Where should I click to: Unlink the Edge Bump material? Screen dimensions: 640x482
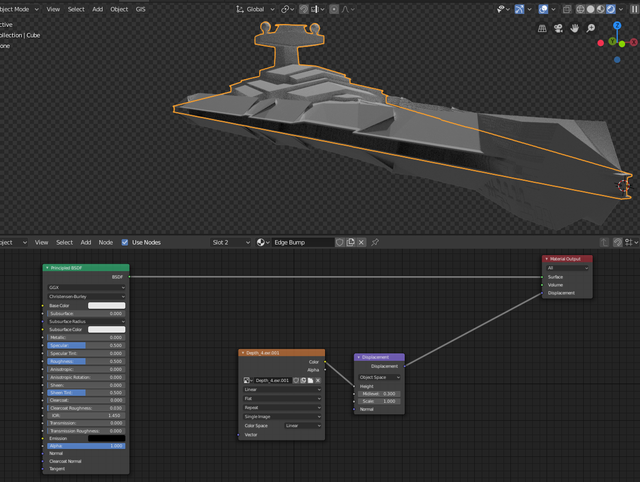click(361, 242)
